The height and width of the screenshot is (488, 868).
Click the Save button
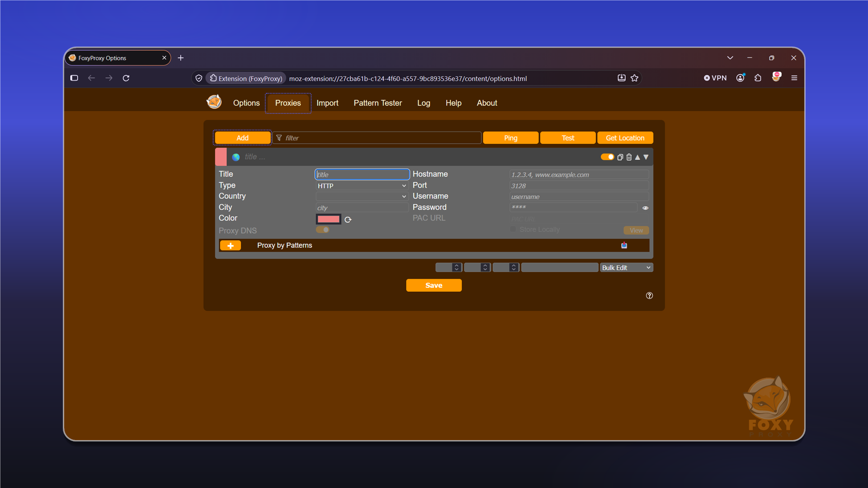tap(434, 285)
